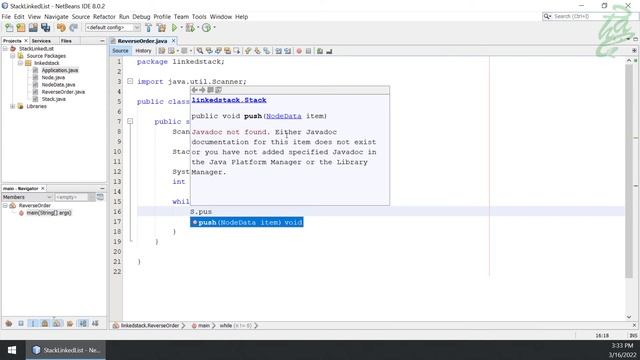Run the project with green play icon
This screenshot has width=640, height=360.
click(175, 28)
